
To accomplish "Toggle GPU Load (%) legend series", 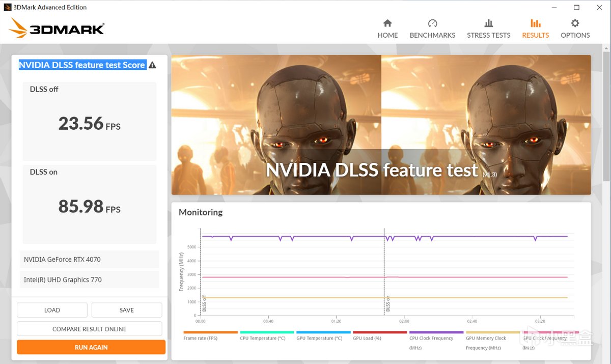I will [380, 335].
